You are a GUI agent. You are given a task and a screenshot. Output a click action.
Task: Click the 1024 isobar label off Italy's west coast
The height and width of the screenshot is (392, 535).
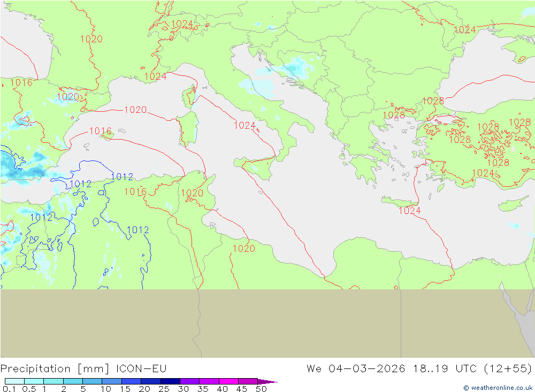(244, 126)
